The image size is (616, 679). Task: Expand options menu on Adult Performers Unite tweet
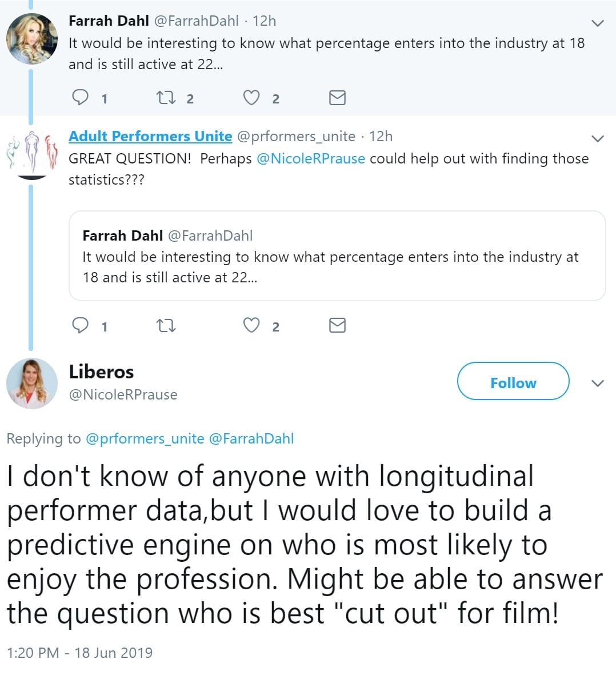click(597, 138)
